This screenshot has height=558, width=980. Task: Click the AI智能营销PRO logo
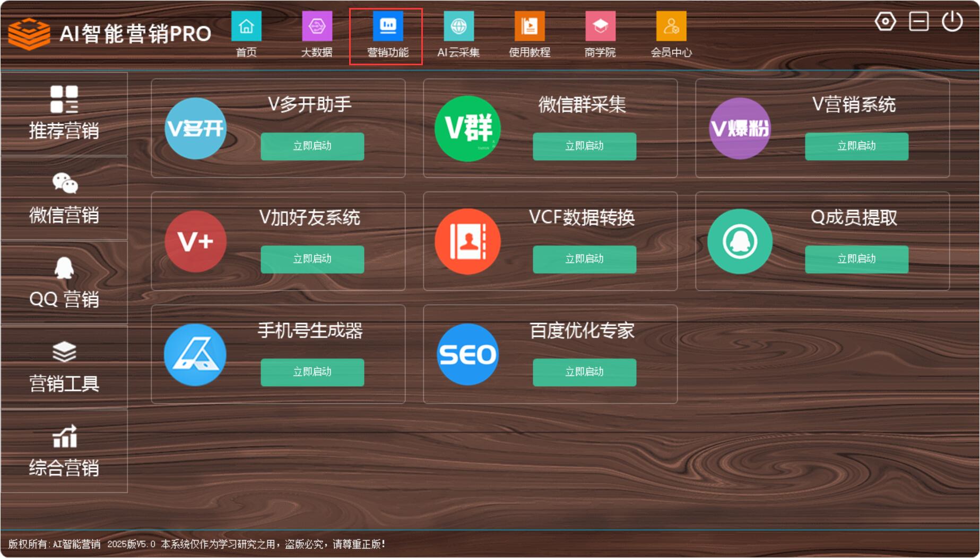[110, 33]
